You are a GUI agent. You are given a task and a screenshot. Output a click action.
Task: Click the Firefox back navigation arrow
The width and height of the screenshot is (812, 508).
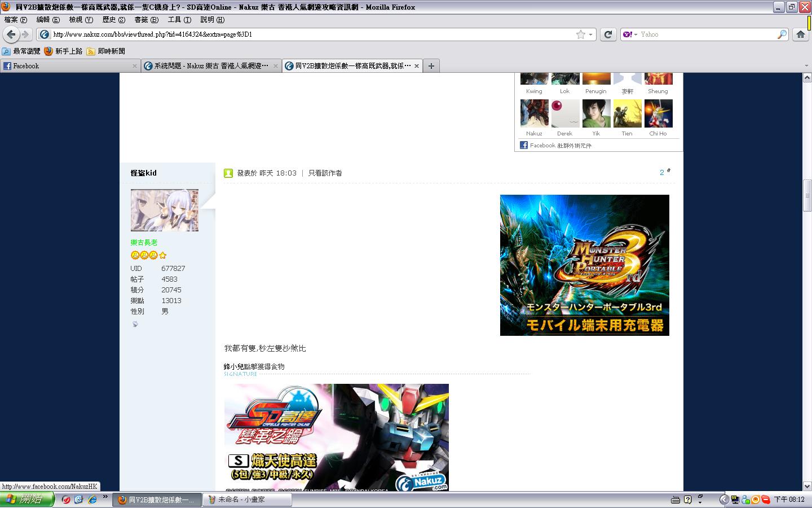coord(11,34)
